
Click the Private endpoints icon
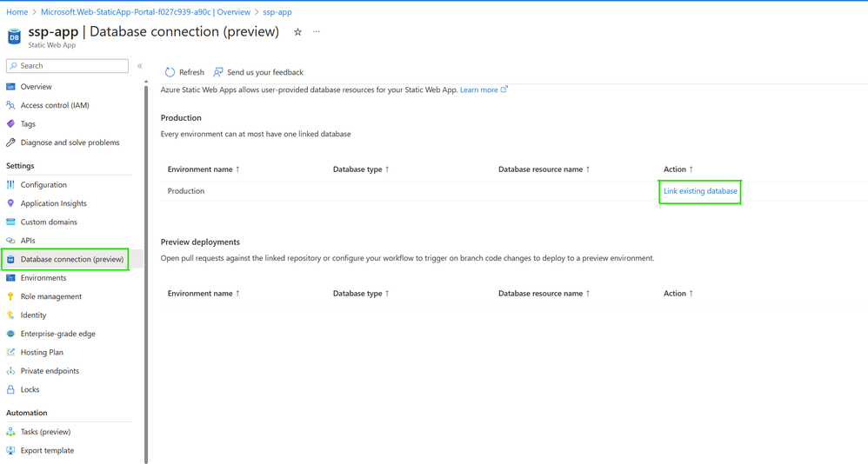point(10,371)
